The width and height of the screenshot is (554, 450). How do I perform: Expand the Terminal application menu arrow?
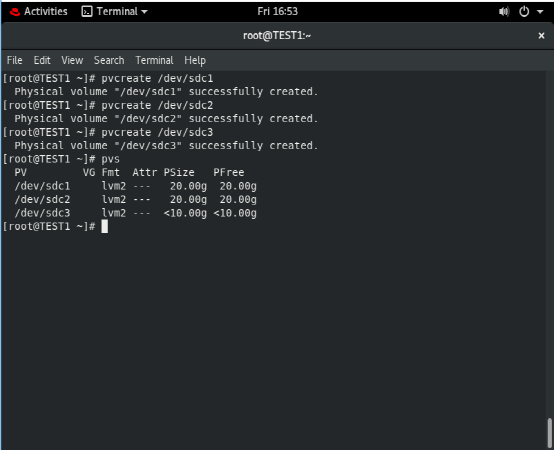pyautogui.click(x=144, y=12)
